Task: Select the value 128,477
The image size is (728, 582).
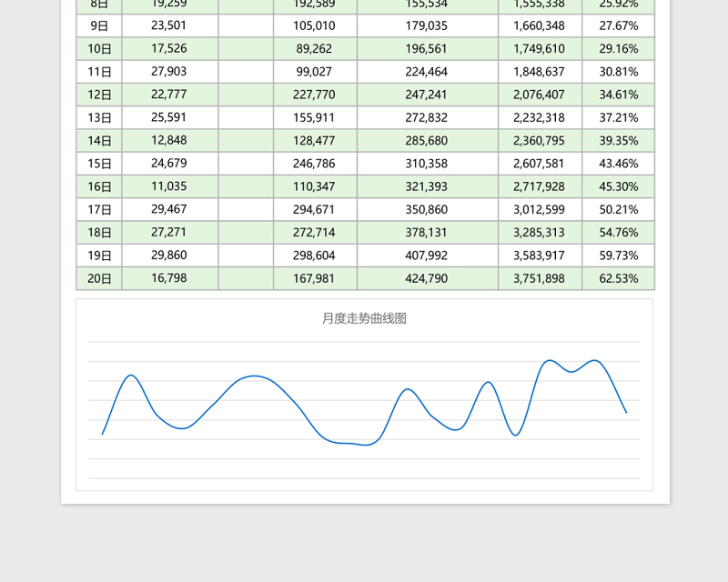Action: pyautogui.click(x=315, y=141)
